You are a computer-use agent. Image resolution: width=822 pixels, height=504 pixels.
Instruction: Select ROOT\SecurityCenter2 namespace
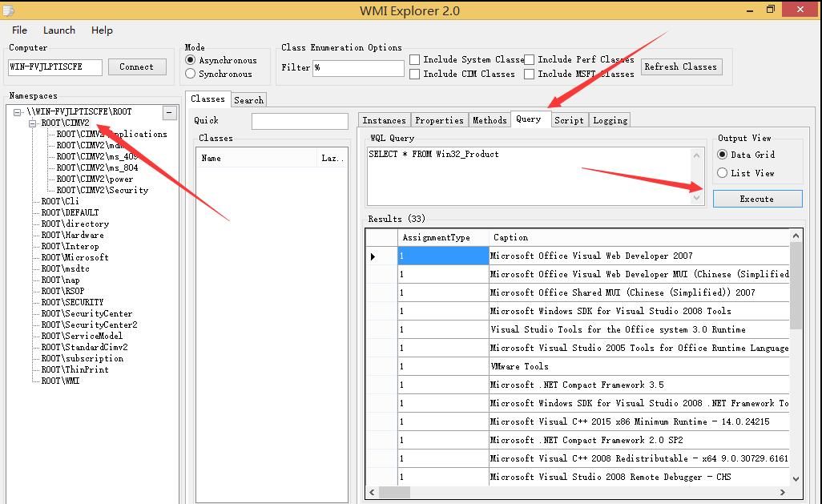(90, 325)
